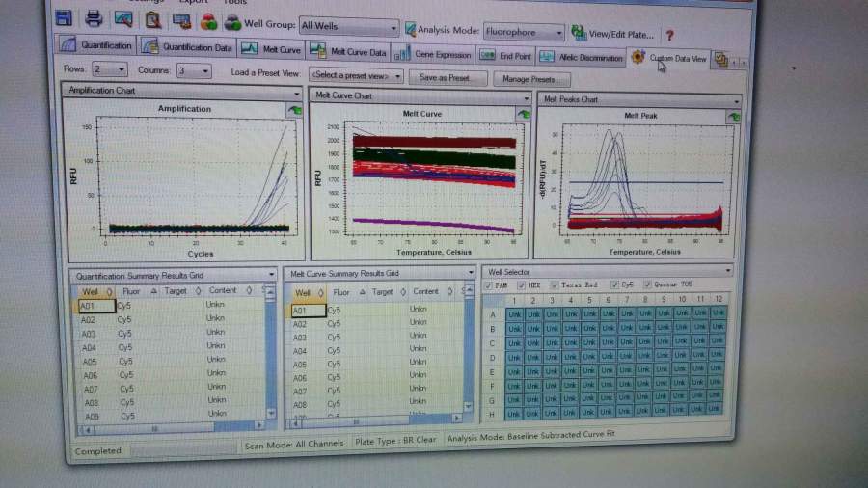
Task: Click the Melt Curve chart green icon
Action: (523, 115)
